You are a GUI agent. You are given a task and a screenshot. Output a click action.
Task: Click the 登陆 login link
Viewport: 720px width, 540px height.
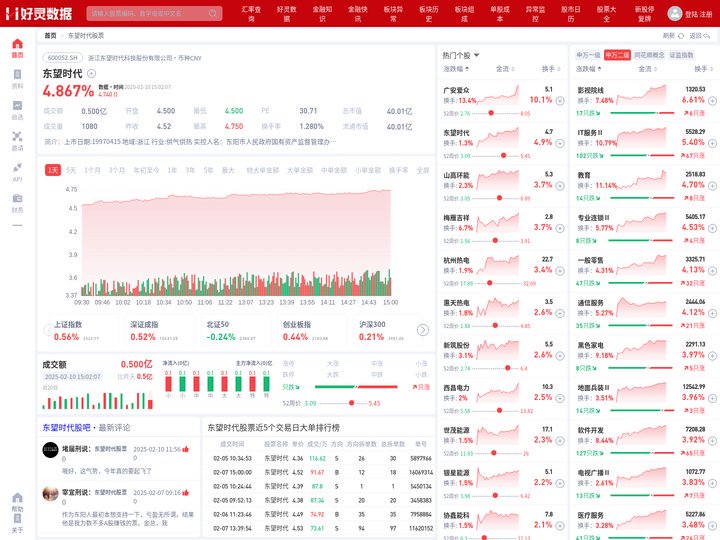691,14
